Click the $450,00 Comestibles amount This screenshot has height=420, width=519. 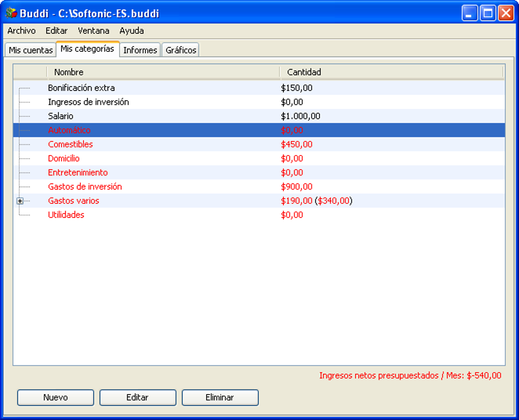click(x=297, y=144)
